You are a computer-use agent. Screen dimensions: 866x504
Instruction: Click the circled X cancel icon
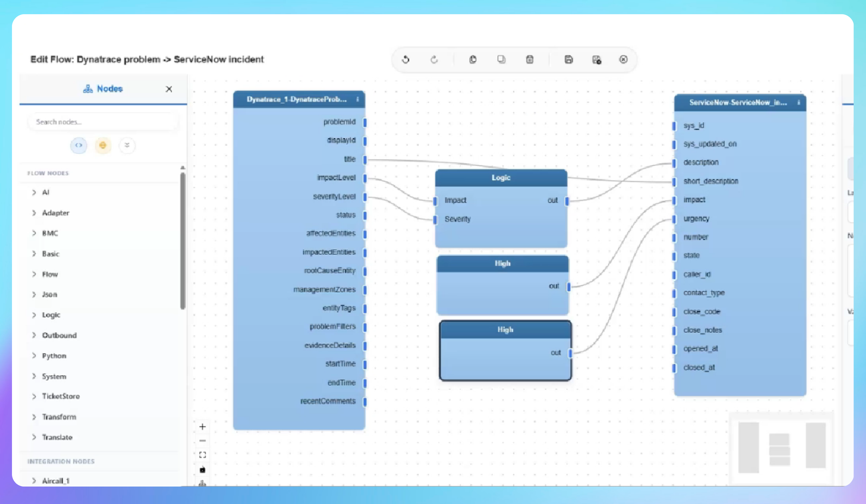coord(623,59)
